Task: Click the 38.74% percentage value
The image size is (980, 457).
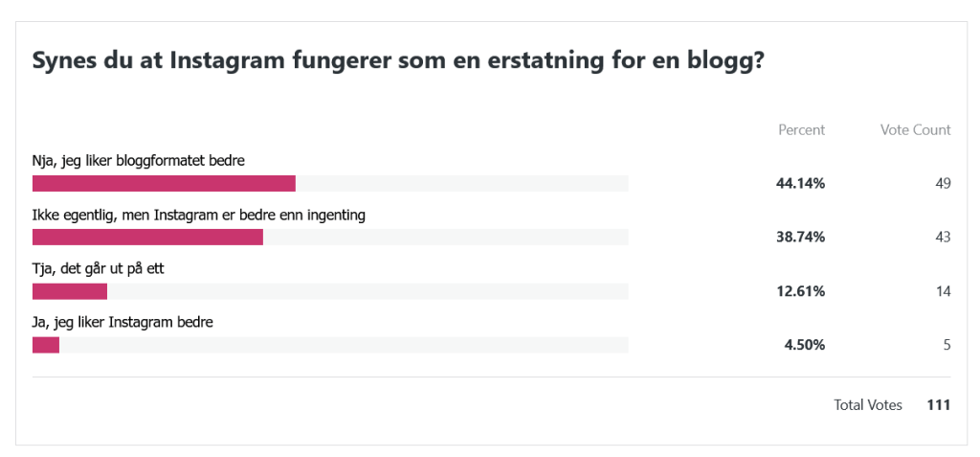Action: 800,237
